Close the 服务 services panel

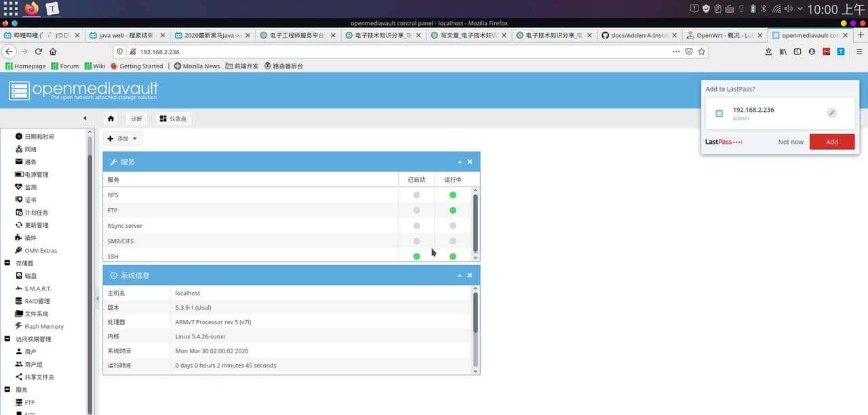tap(469, 162)
